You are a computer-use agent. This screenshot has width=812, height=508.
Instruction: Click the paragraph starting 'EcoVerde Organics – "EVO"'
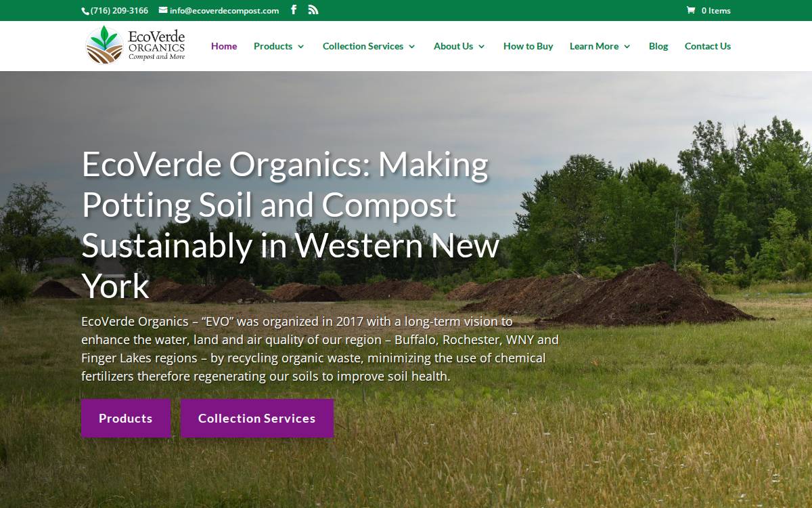click(320, 349)
